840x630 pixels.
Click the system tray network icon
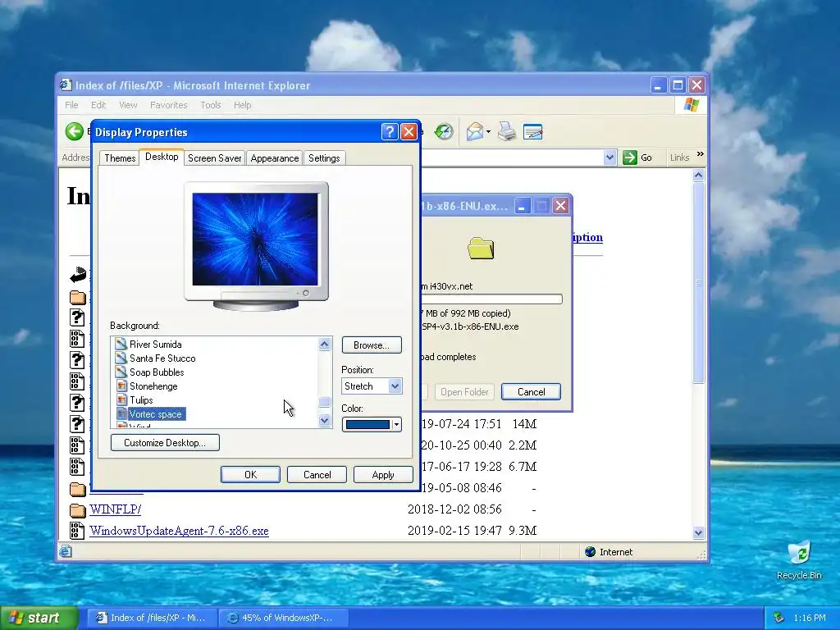pyautogui.click(x=779, y=618)
